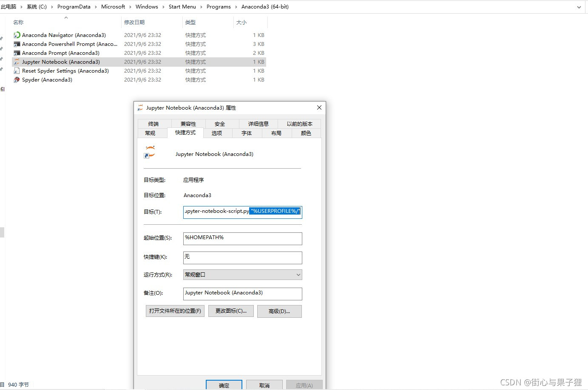Screen dimensions: 588x390
Task: Click the 打开文件所在的位置 button
Action: click(x=175, y=311)
